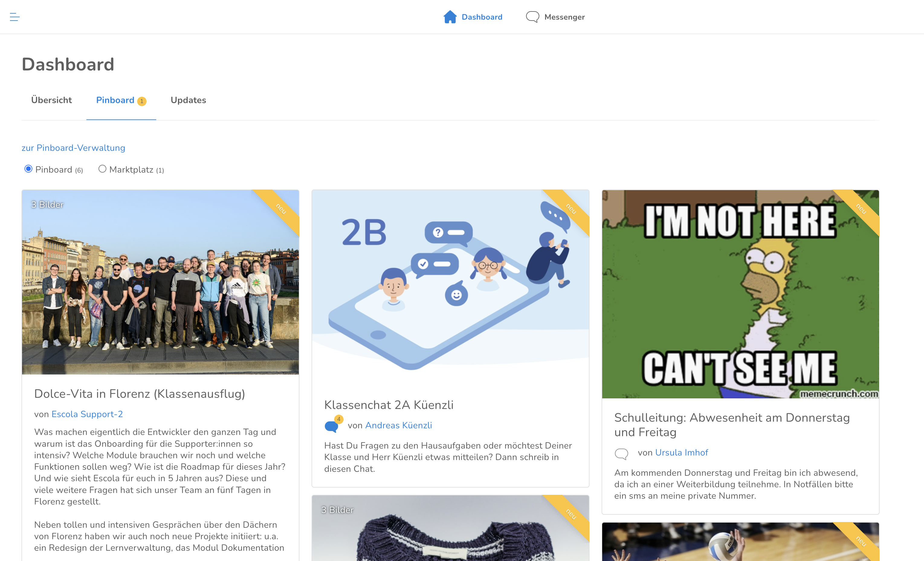Image resolution: width=924 pixels, height=561 pixels.
Task: Click empty comment bubble on Schulleitung post
Action: pos(621,453)
